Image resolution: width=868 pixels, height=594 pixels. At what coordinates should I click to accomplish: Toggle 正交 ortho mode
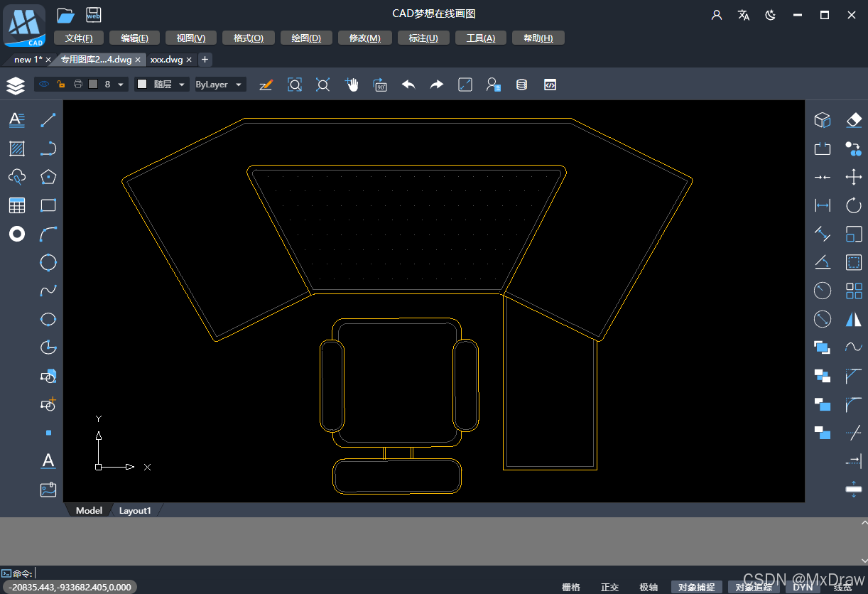click(609, 587)
